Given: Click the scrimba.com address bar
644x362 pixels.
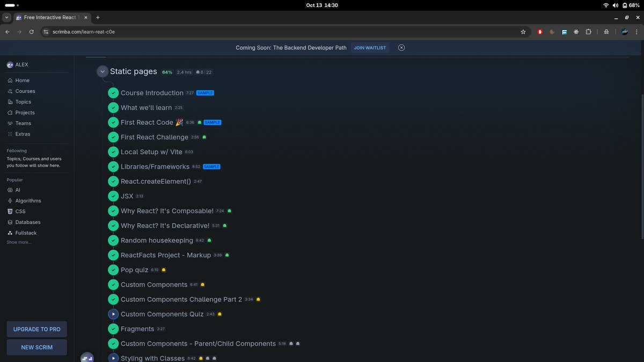Looking at the screenshot, I should [284, 32].
